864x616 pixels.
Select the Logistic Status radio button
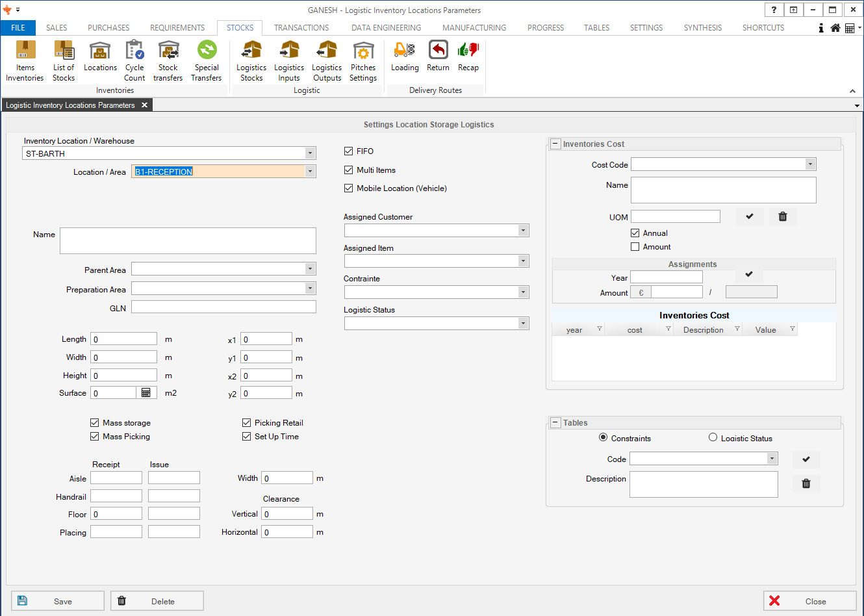713,438
